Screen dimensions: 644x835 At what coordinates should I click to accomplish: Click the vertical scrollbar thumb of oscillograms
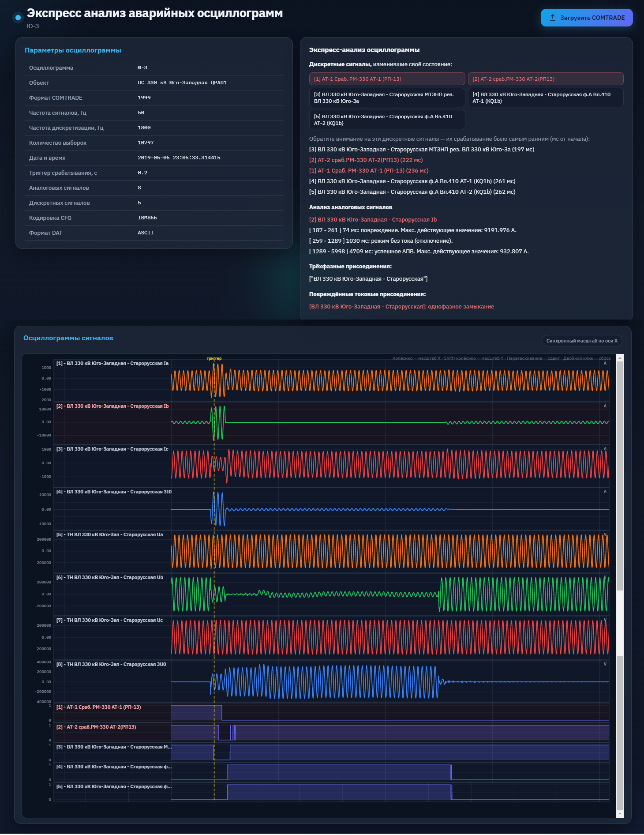tap(620, 476)
